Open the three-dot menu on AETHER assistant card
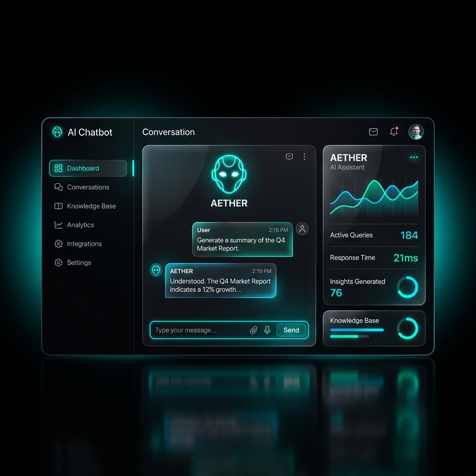This screenshot has width=476, height=476. (414, 157)
